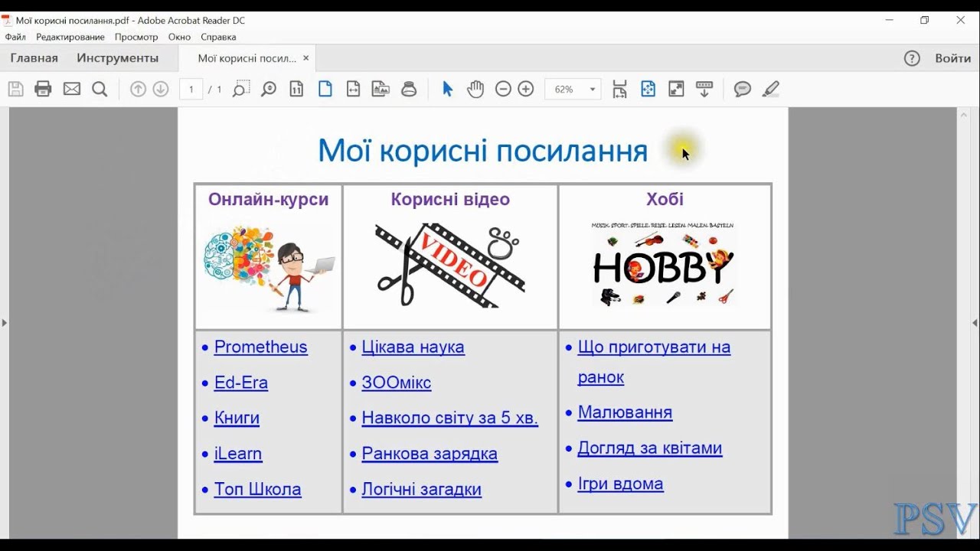Open the iLearn link
The height and width of the screenshot is (551, 980).
238,454
